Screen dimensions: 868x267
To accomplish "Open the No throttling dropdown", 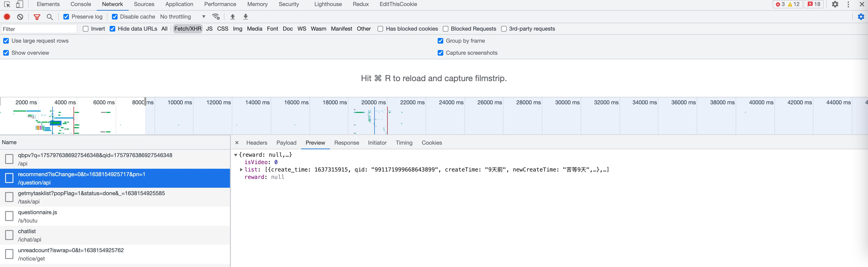I will click(183, 16).
